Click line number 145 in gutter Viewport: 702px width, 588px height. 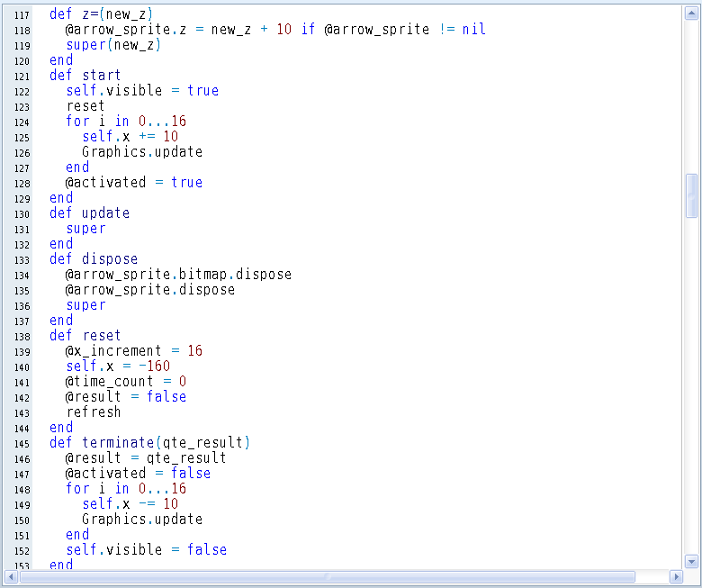coord(22,443)
